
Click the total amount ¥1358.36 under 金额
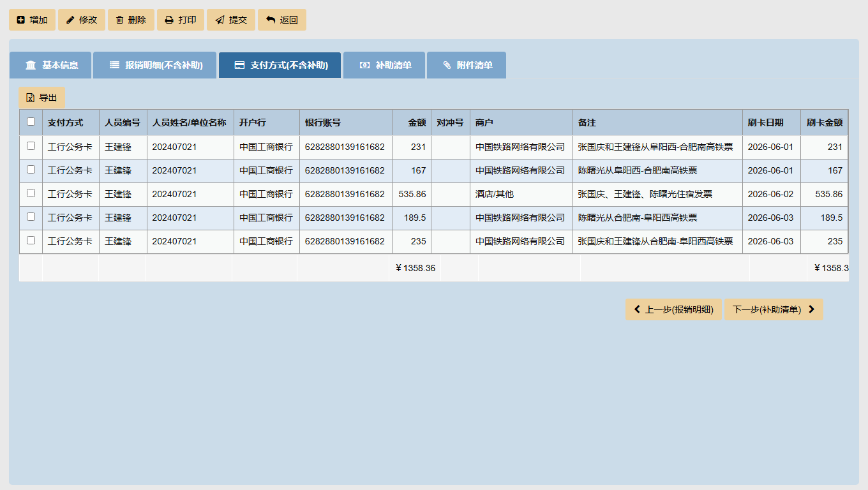tap(415, 268)
